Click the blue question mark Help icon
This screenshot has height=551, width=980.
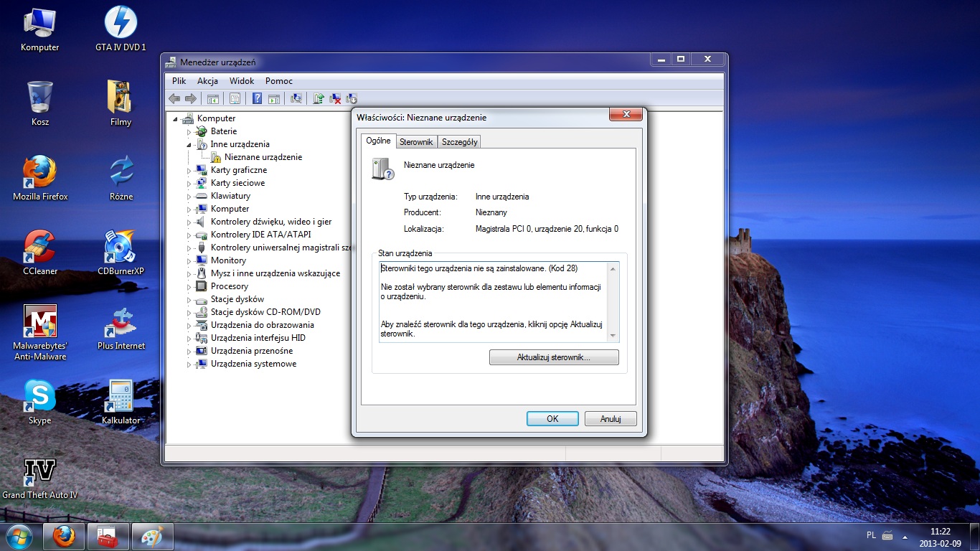[257, 98]
